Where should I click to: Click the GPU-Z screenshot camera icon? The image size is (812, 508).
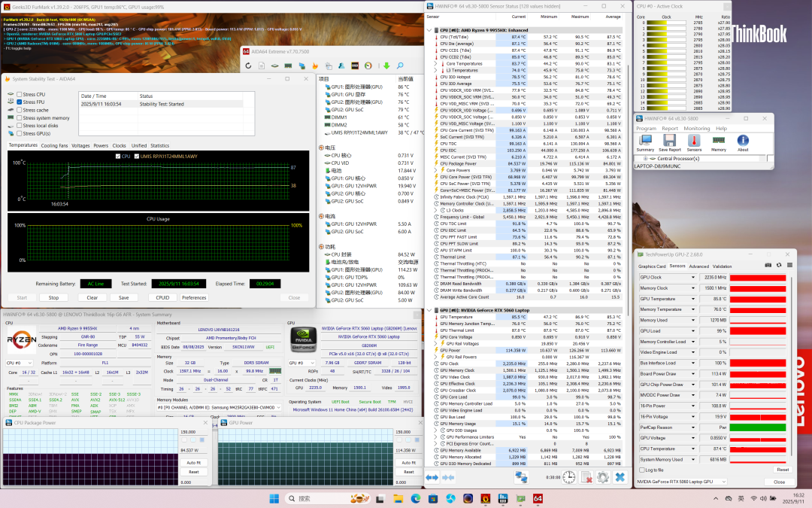click(x=768, y=266)
